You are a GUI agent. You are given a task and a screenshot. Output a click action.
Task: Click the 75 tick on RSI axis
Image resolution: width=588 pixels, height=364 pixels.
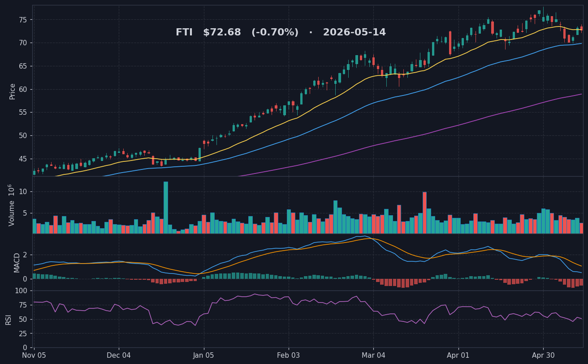point(24,305)
